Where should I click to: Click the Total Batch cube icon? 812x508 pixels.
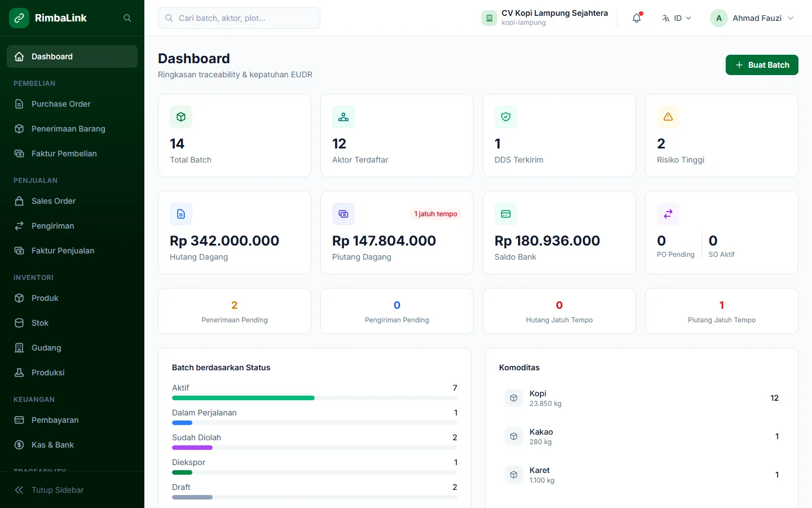click(181, 117)
